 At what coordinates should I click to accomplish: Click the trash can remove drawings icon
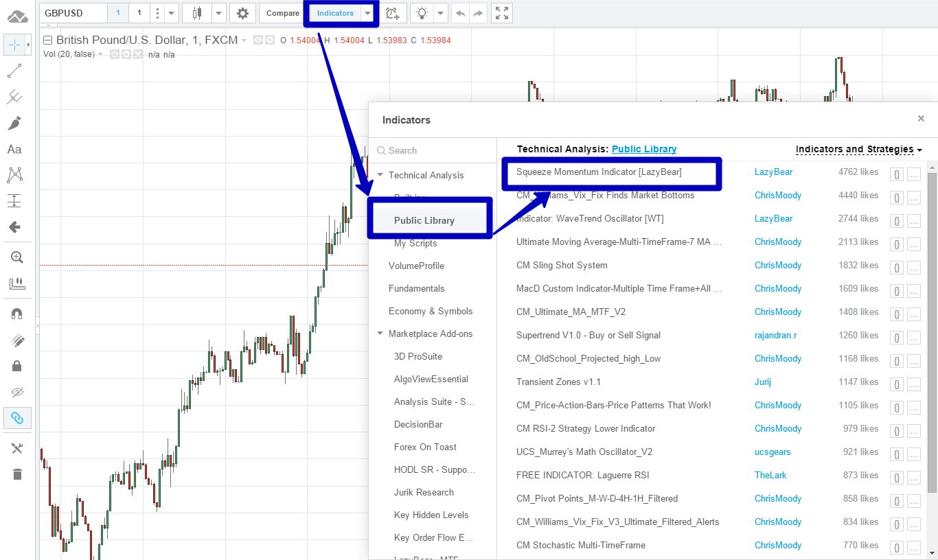pos(17,474)
